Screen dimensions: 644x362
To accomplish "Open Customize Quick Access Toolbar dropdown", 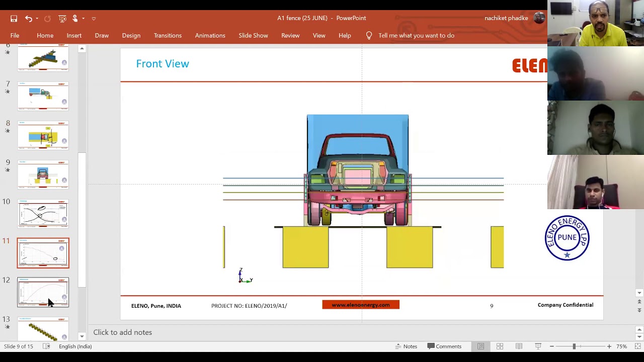I will click(x=94, y=19).
